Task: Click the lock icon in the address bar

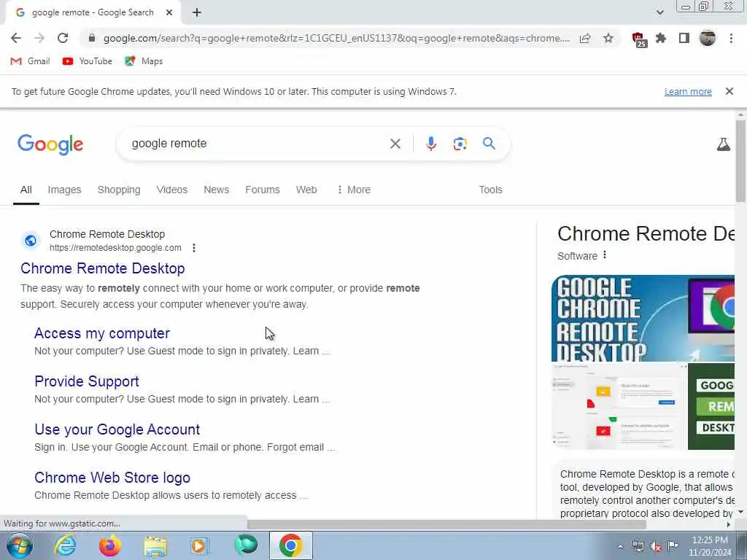Action: point(92,38)
